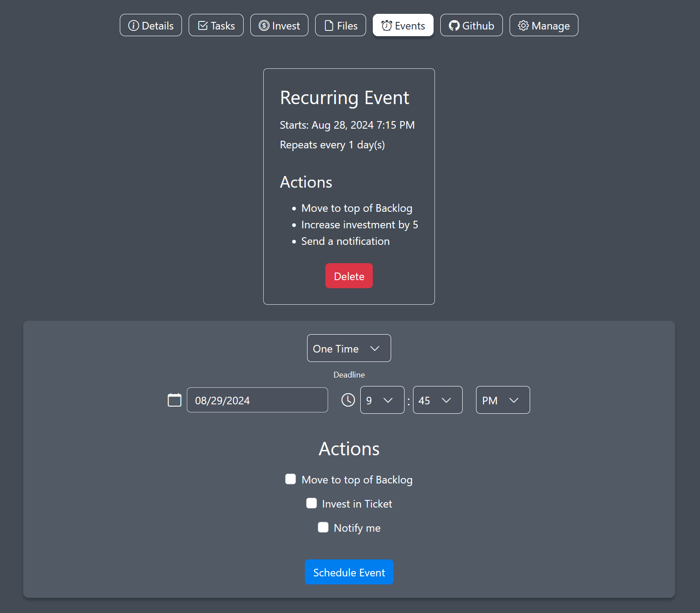Viewport: 700px width, 613px height.
Task: Expand the hour dropdown showing 9
Action: (382, 400)
